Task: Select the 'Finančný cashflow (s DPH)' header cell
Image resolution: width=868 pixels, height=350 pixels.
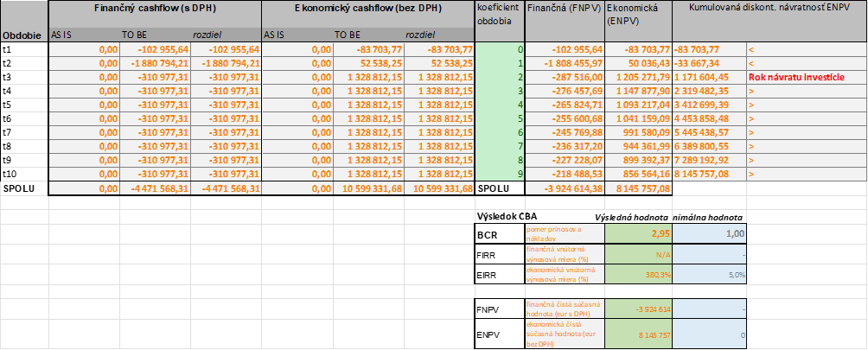Action: (x=154, y=8)
